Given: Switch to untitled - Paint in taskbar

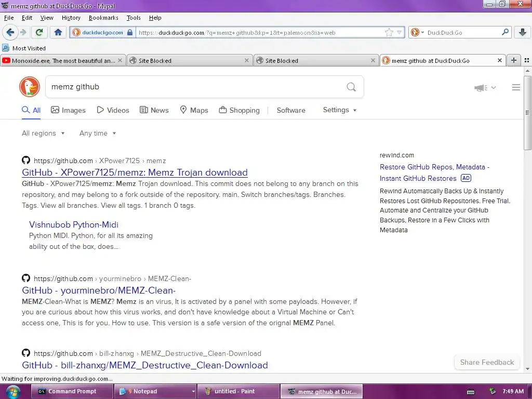Looking at the screenshot, I should (x=238, y=392).
